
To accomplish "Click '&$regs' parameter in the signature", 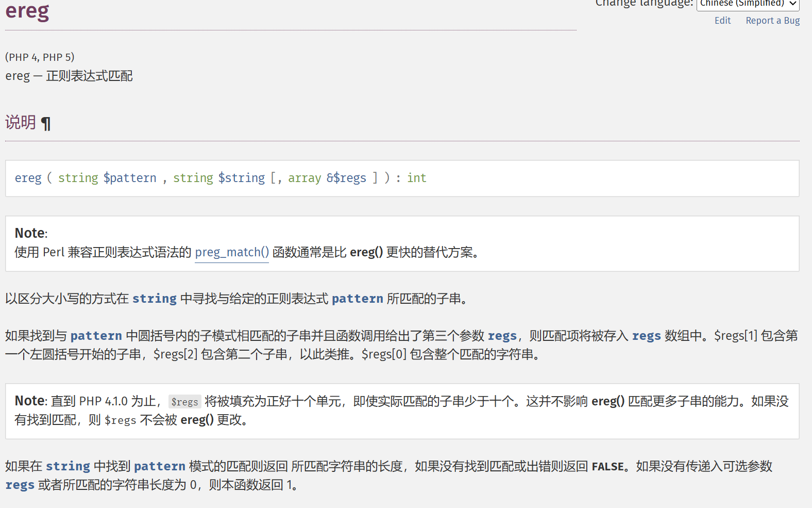I will coord(346,178).
